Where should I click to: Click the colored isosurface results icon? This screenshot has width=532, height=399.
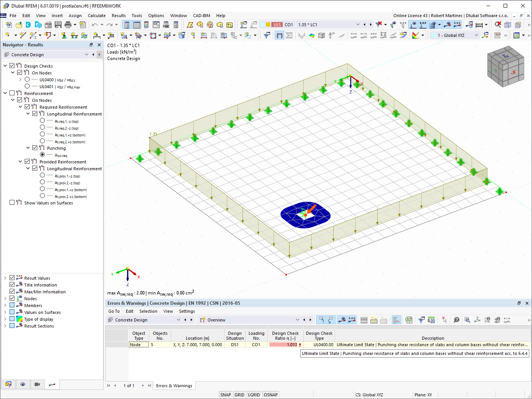pyautogui.click(x=312, y=35)
